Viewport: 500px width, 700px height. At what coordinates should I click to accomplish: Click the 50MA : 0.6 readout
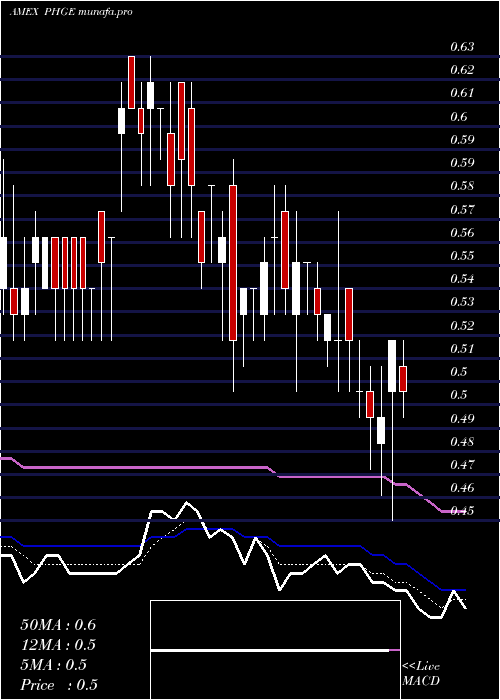click(x=58, y=625)
